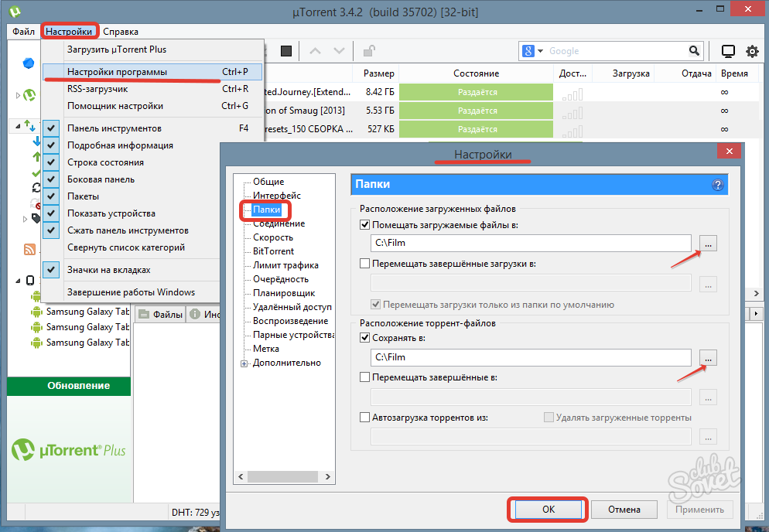Collapse the devices sidebar node

tap(18, 281)
